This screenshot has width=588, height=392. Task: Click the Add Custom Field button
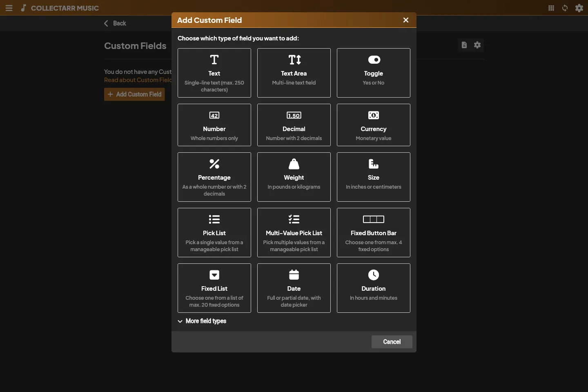click(x=134, y=94)
